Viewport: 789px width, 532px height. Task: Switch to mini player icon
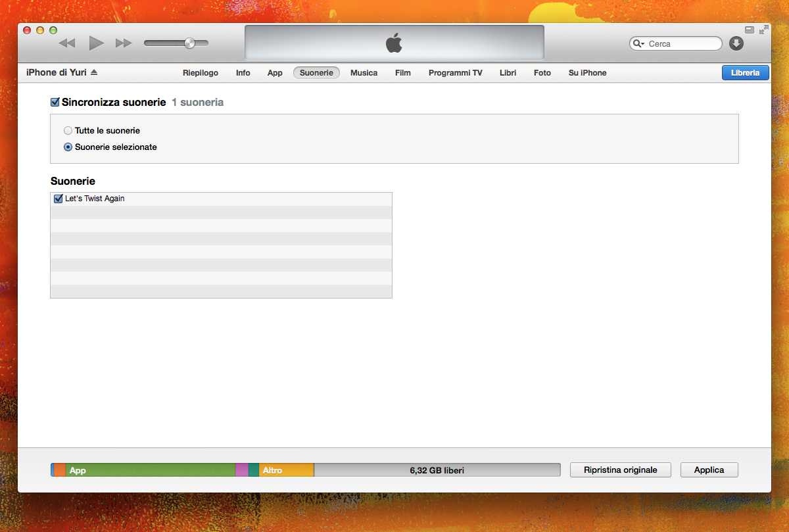(750, 30)
